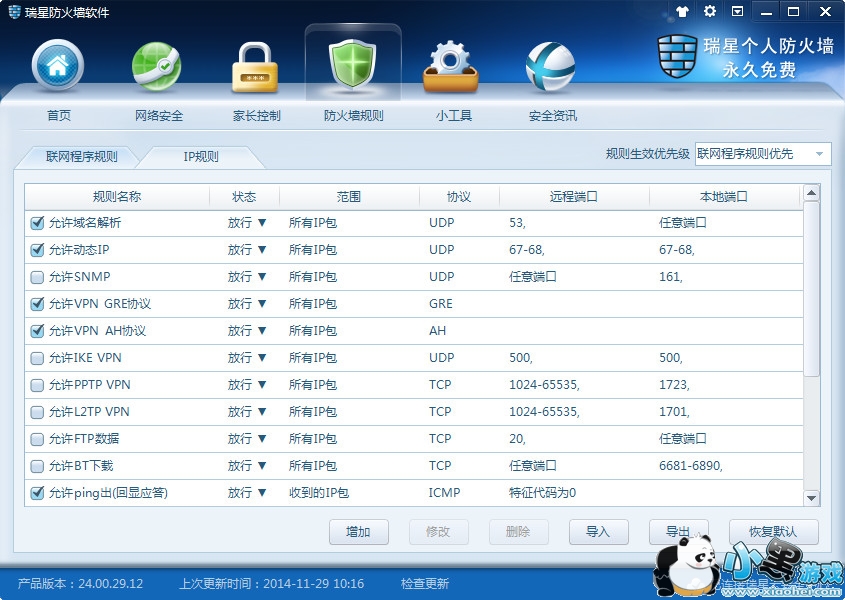This screenshot has height=600, width=845.
Task: Click the 删除 button
Action: coord(518,532)
